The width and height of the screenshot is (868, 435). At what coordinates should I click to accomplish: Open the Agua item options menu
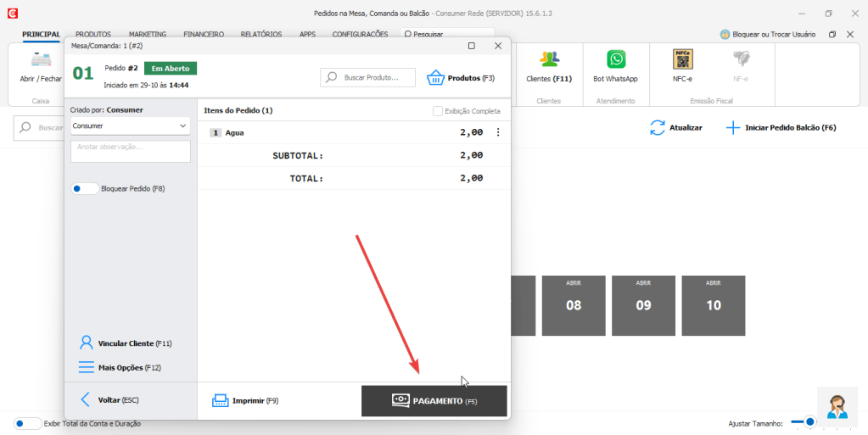pyautogui.click(x=498, y=132)
